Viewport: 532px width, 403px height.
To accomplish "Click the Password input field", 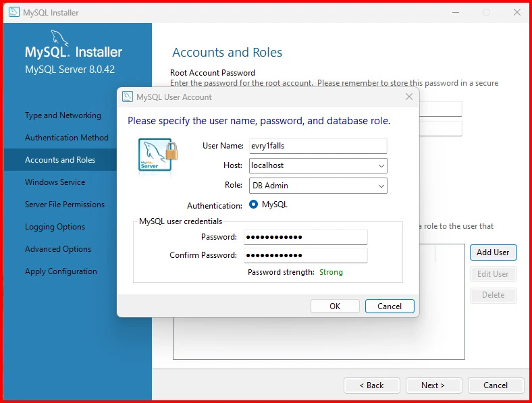I will pos(306,237).
